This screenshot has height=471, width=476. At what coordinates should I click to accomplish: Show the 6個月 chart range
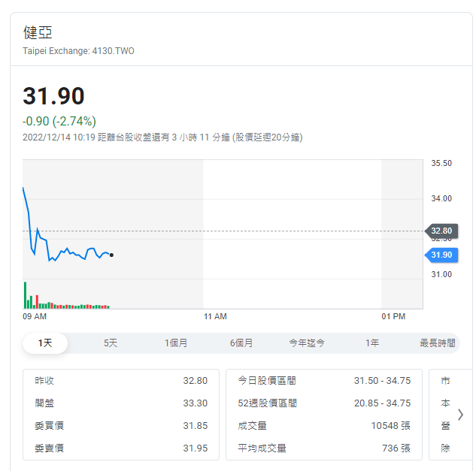click(241, 343)
